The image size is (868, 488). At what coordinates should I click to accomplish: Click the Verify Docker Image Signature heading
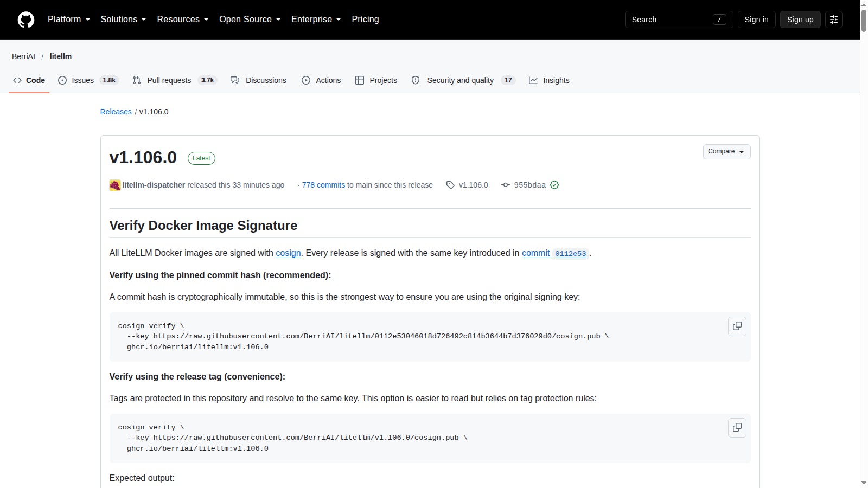point(203,226)
